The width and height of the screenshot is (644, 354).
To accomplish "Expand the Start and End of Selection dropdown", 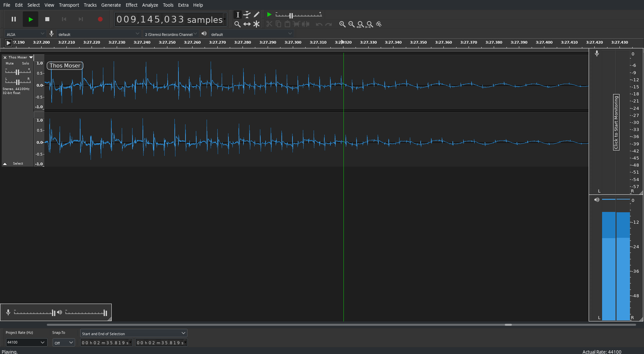I will pos(133,334).
